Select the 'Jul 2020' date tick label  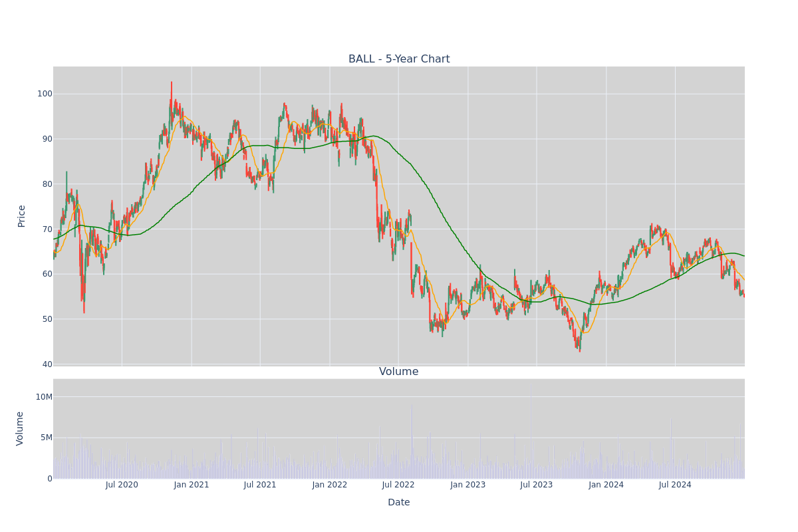click(x=122, y=485)
